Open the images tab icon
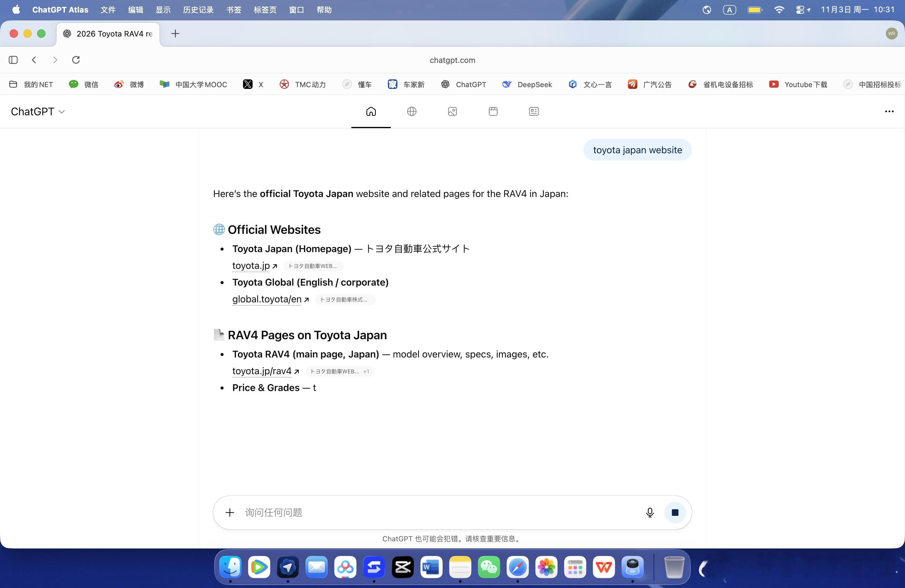Screen dimensions: 905x588 click(x=452, y=111)
